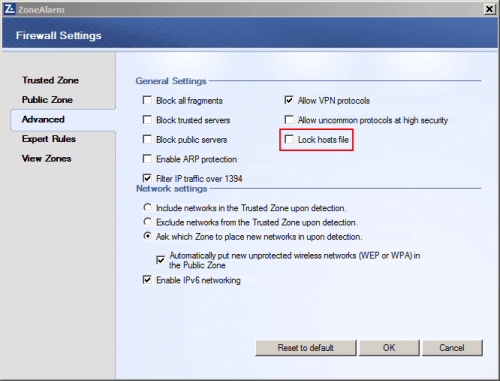Confirm settings with the OK button

[389, 348]
